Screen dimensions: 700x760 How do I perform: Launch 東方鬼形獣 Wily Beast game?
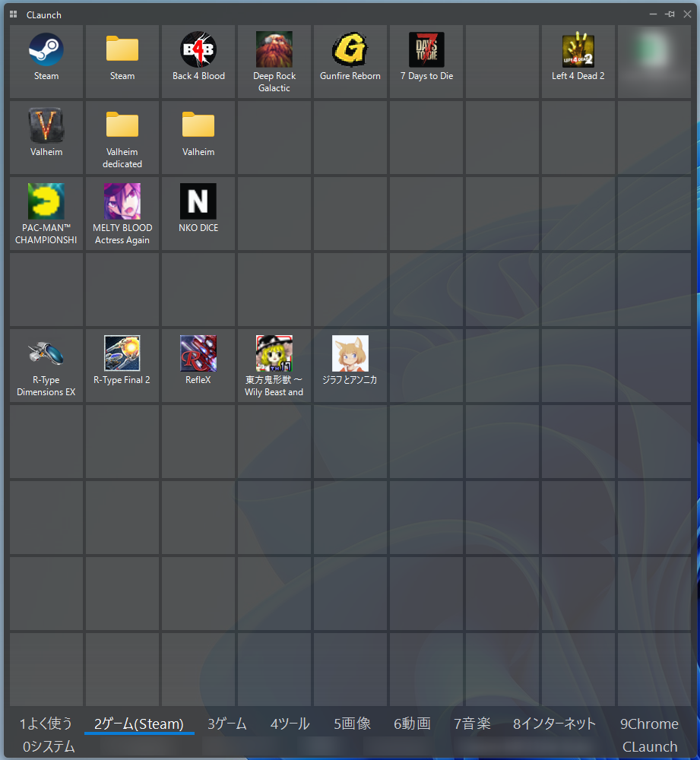pos(274,366)
